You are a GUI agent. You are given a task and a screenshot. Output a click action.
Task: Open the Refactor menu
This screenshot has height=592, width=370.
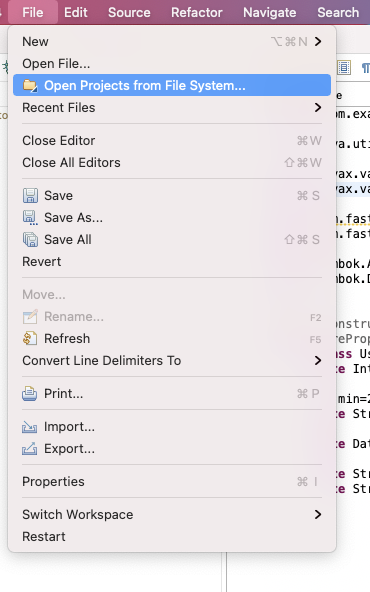196,12
